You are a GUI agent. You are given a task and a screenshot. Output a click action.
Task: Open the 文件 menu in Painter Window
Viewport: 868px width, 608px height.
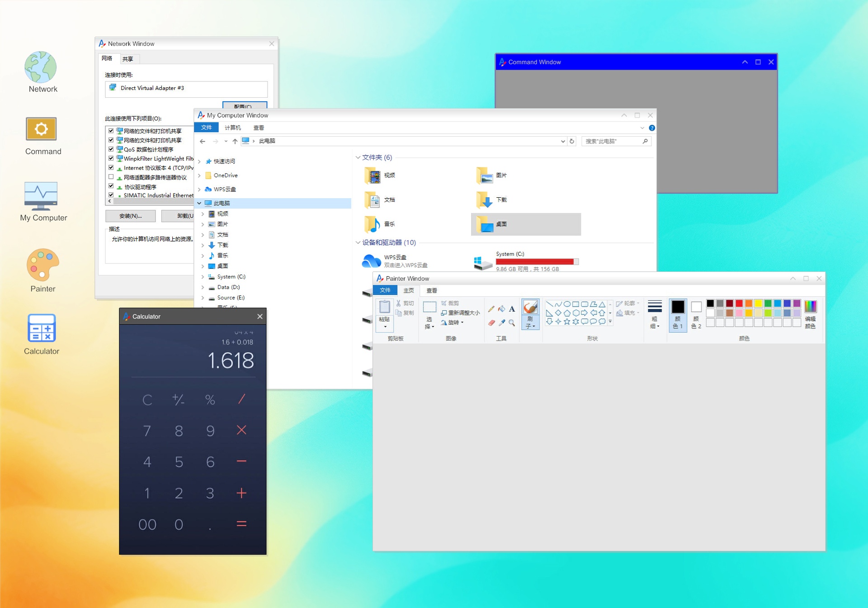[385, 290]
